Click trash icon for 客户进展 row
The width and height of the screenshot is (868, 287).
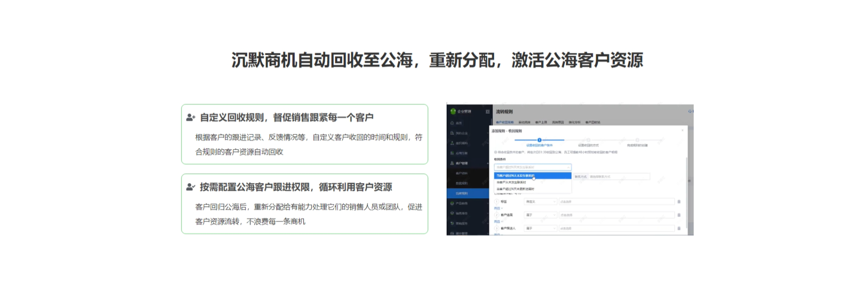(x=679, y=215)
